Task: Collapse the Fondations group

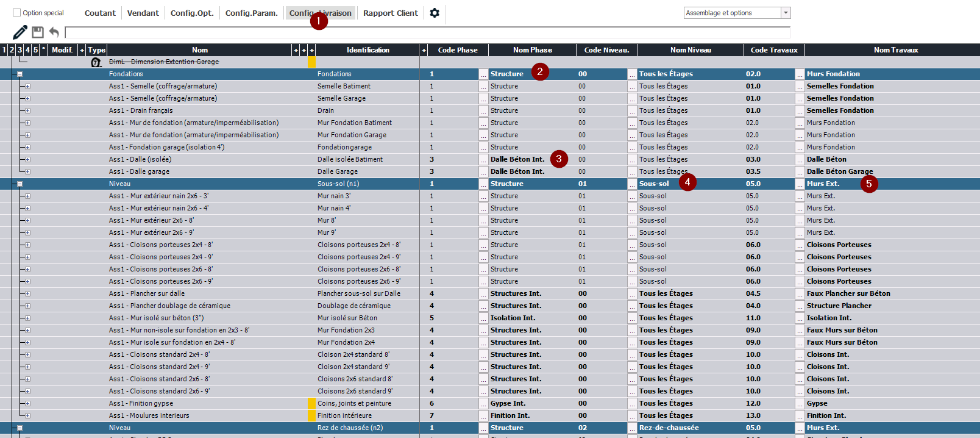Action: coord(20,74)
